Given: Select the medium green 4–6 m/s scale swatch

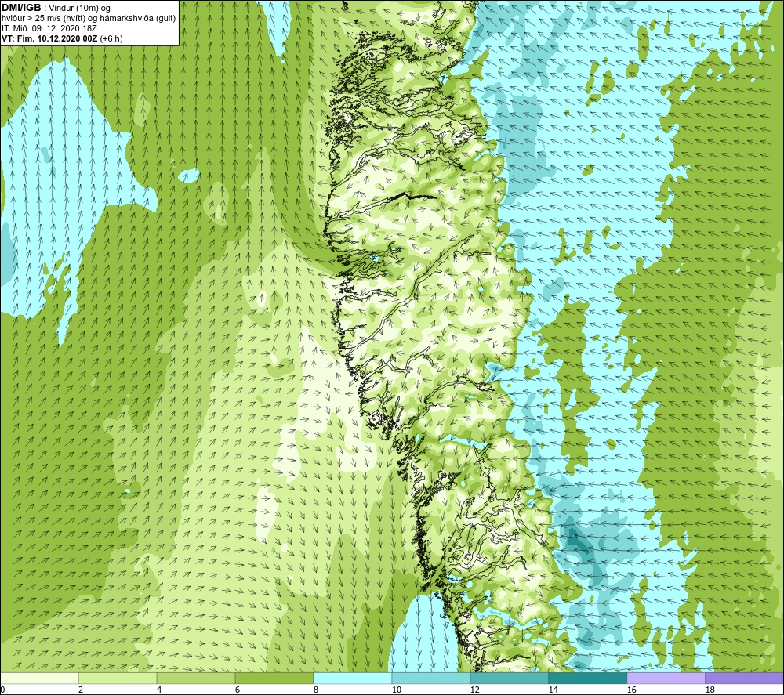Looking at the screenshot, I should 196,679.
